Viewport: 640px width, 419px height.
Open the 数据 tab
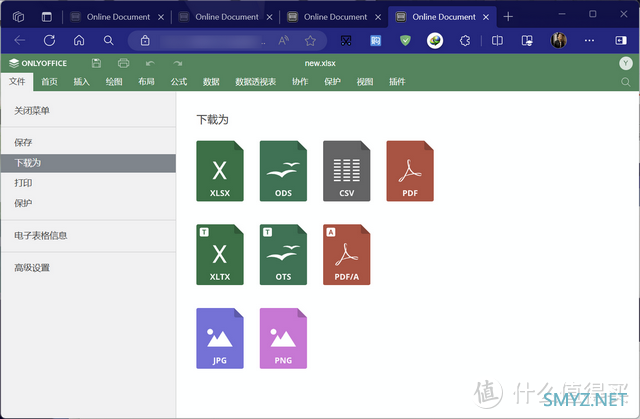[211, 82]
